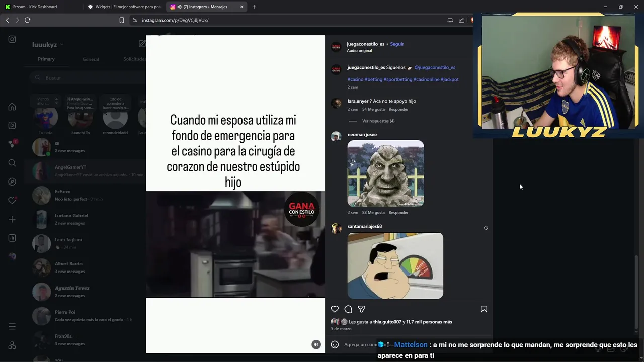The image size is (644, 362).
Task: Select the Instagram Mensajes browser tab
Action: click(x=207, y=7)
